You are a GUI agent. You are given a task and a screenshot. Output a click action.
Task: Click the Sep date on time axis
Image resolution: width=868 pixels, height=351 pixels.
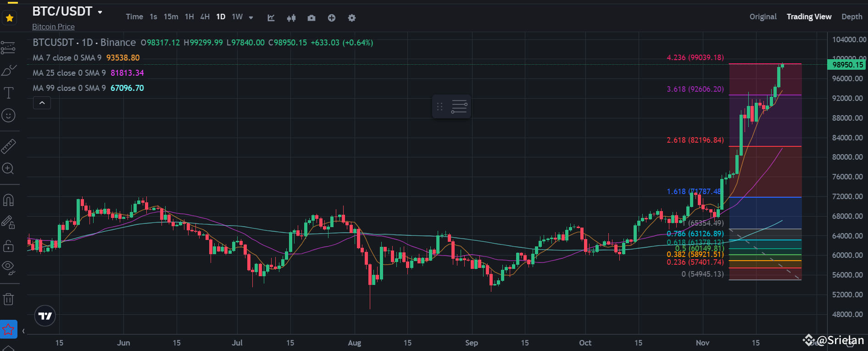pyautogui.click(x=471, y=343)
